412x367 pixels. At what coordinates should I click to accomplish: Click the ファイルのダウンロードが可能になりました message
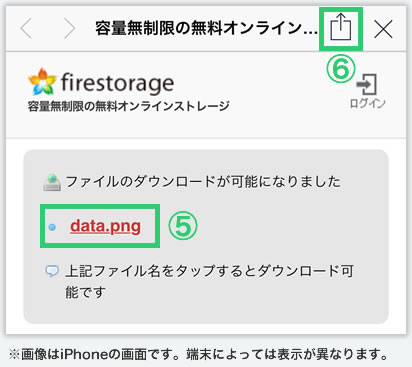tap(203, 182)
